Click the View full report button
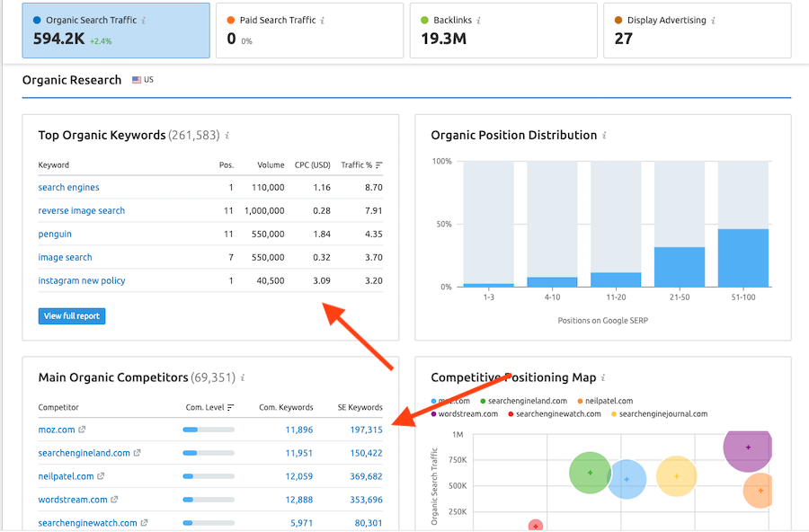Screen dimensions: 809x532 coord(72,316)
